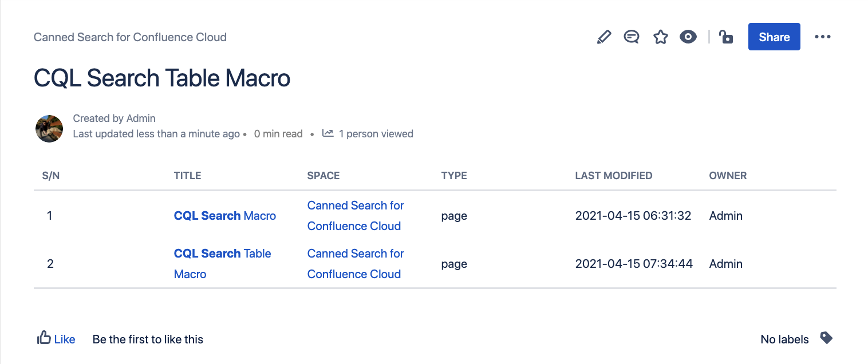Click the blue Share button
The height and width of the screenshot is (364, 868).
(x=774, y=37)
